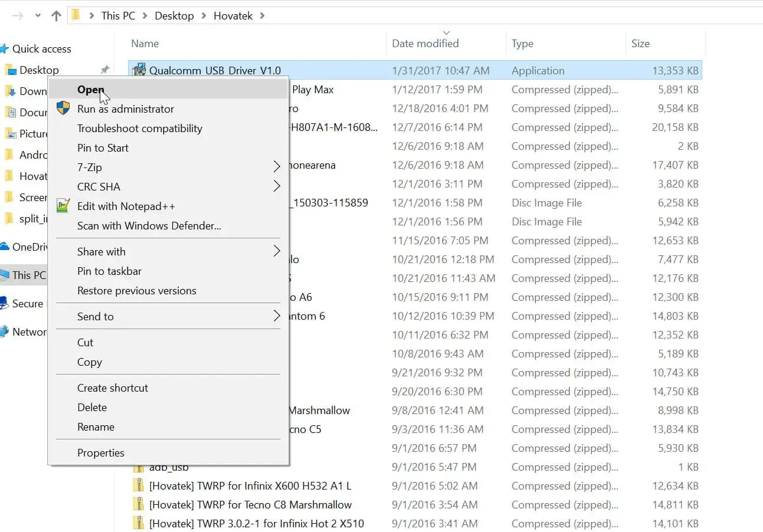Screen dimensions: 763x532
Task: Choose Open in the context menu
Action: coord(168,90)
